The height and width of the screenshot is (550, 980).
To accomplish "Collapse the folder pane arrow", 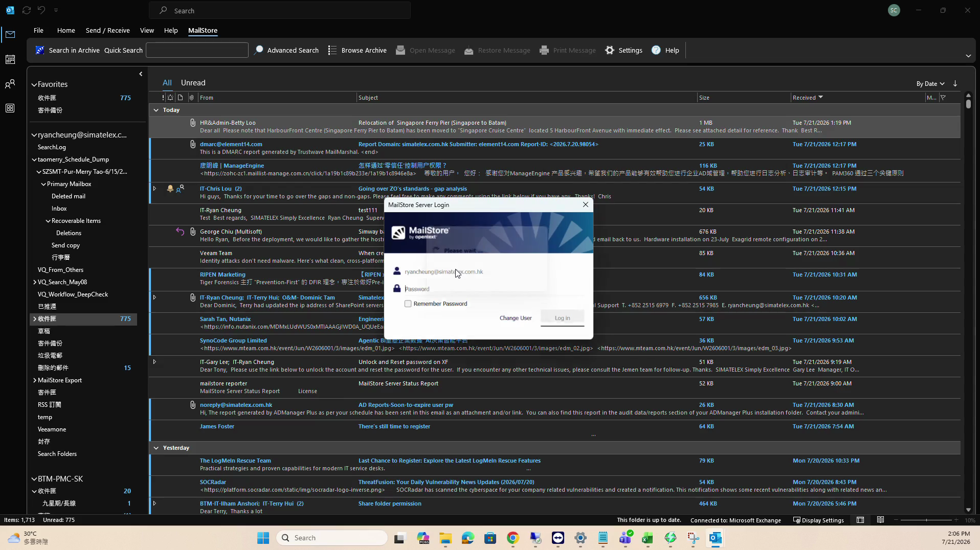I will (141, 74).
